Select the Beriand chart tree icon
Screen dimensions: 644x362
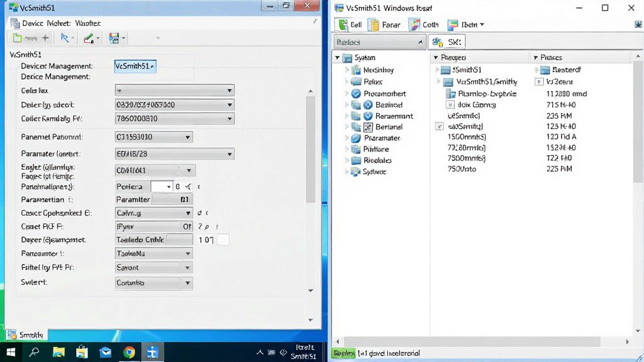pyautogui.click(x=368, y=127)
